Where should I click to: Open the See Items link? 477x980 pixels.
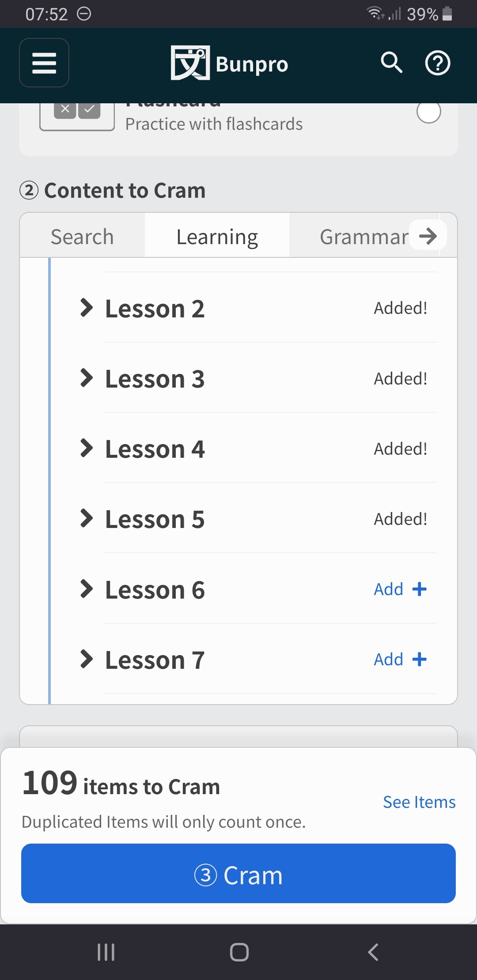click(x=419, y=802)
